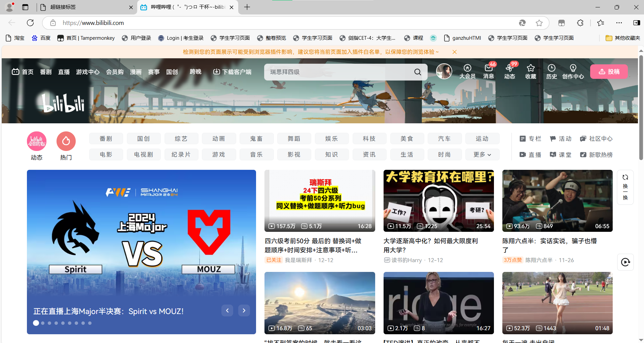The image size is (644, 343).
Task: Open the browser favorites list icon
Action: 601,23
